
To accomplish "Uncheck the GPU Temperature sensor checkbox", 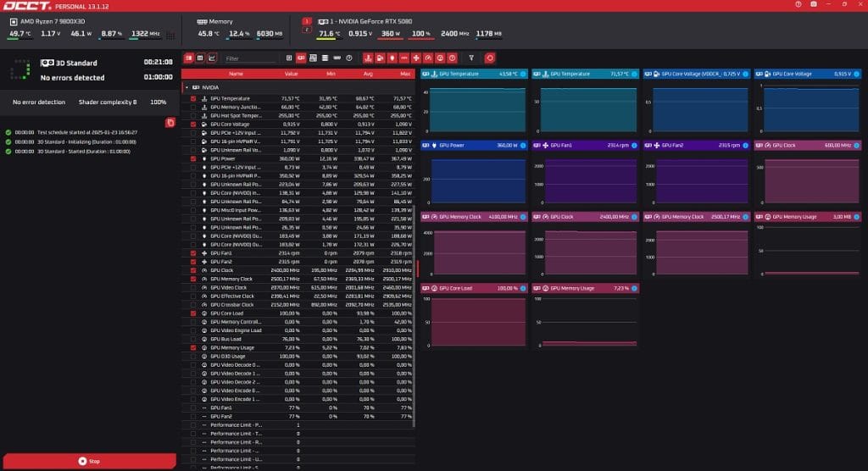I will pyautogui.click(x=193, y=98).
